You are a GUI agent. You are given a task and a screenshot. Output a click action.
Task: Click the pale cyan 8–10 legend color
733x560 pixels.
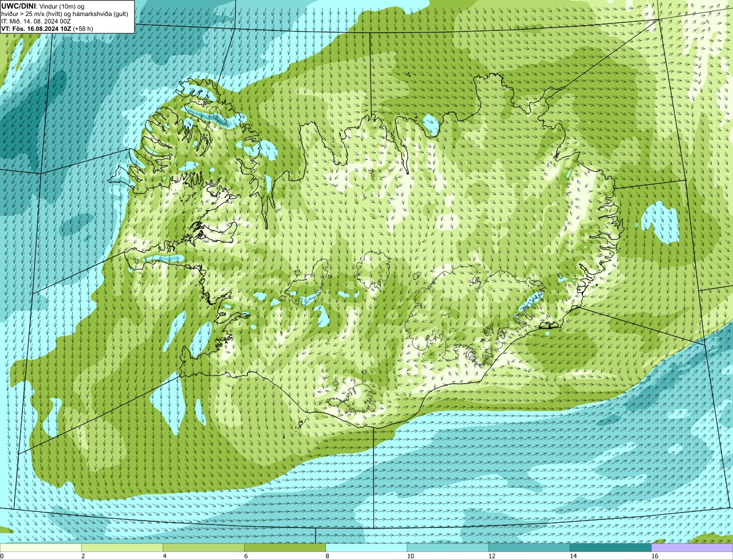(x=366, y=548)
